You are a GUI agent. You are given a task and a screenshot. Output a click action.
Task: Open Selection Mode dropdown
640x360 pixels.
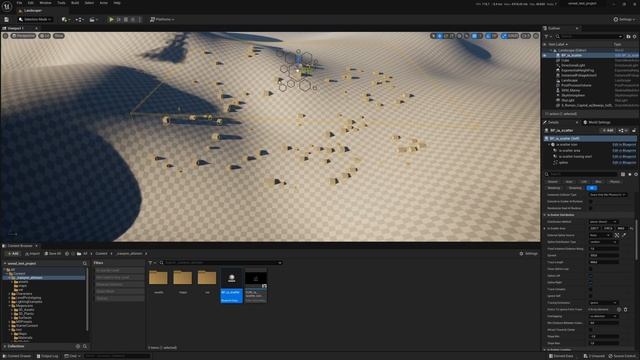35,20
